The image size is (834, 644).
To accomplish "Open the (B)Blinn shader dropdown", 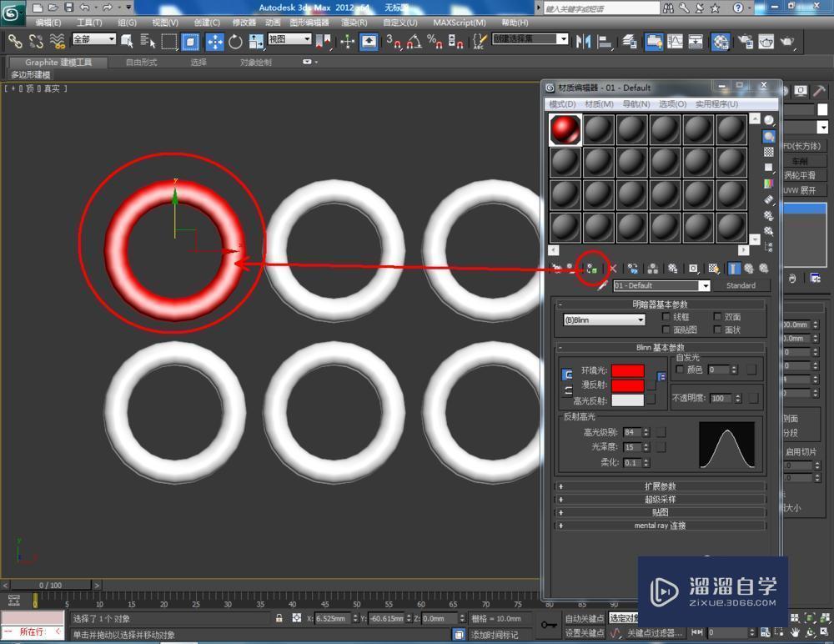I will click(603, 319).
